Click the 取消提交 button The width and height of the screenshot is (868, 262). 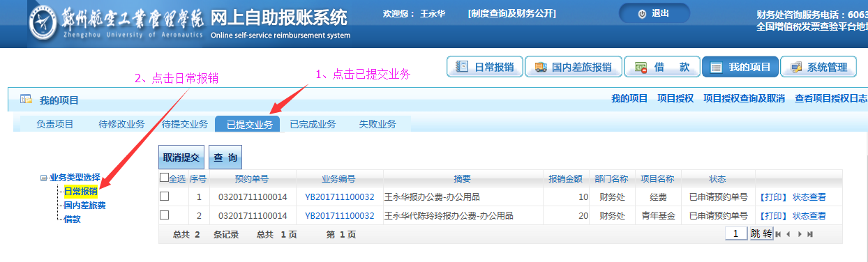(x=181, y=157)
